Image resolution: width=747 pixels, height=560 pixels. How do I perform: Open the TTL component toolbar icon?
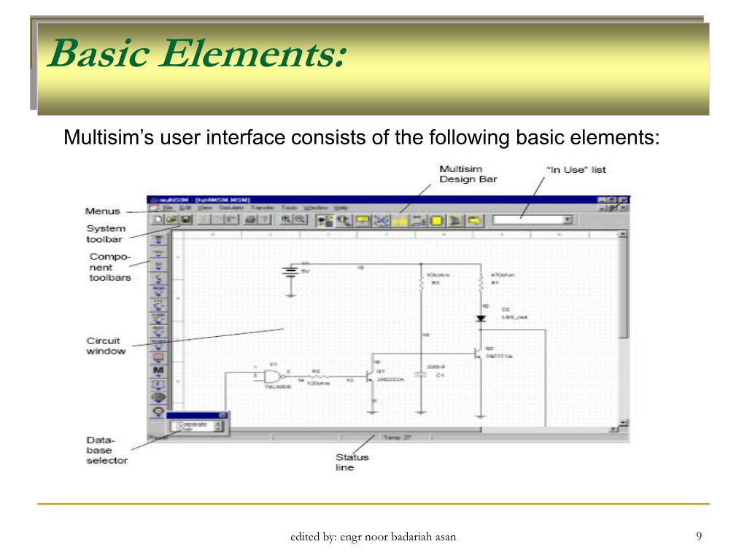point(158,304)
